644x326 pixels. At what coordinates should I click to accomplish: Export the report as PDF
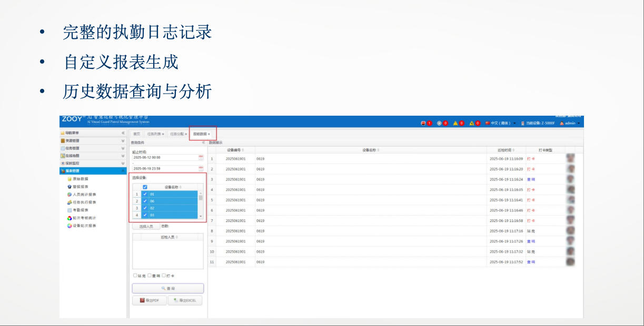pos(148,300)
